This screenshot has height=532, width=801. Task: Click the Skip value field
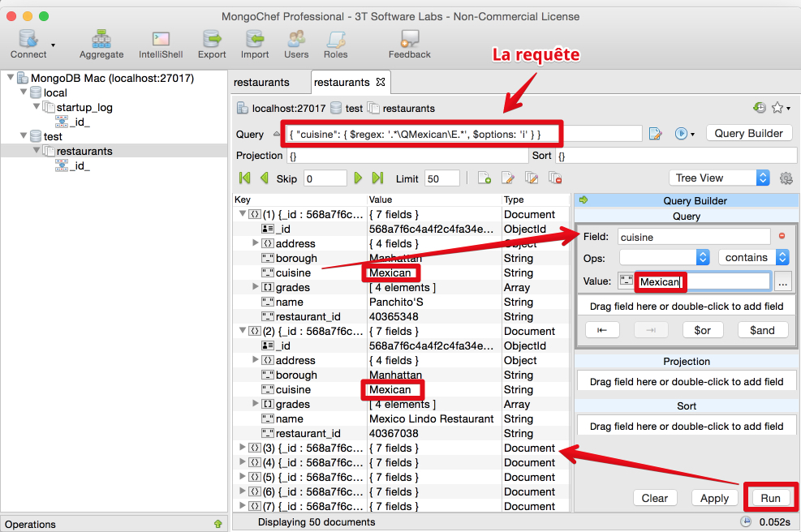(x=325, y=178)
